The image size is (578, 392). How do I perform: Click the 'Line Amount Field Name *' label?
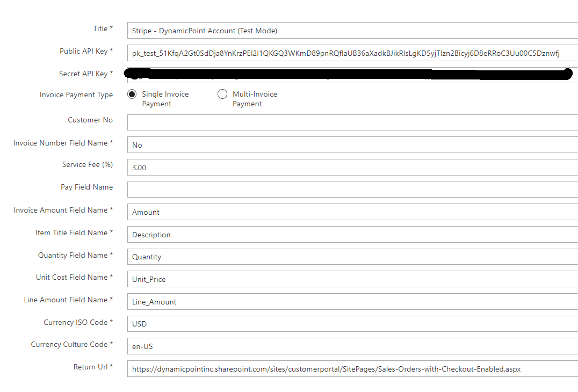click(x=69, y=300)
